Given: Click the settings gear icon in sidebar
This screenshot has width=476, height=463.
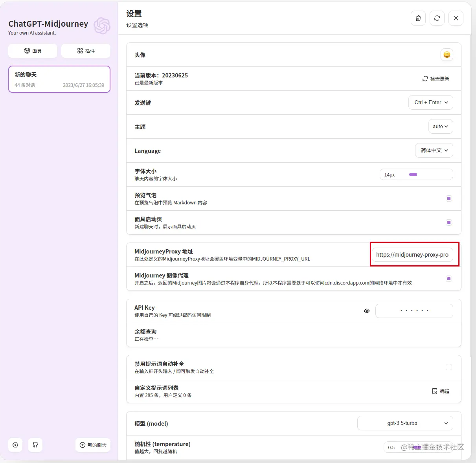Looking at the screenshot, I should [15, 445].
